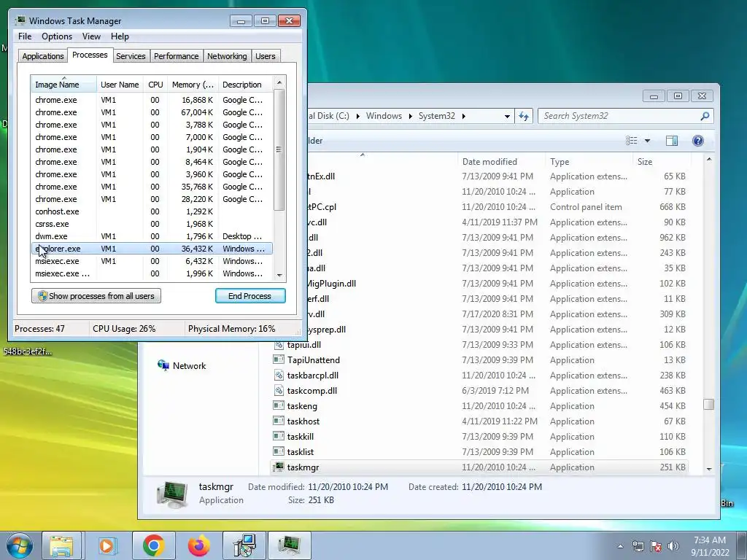This screenshot has height=560, width=747.
Task: Select the explorer.exe process row
Action: tap(152, 249)
